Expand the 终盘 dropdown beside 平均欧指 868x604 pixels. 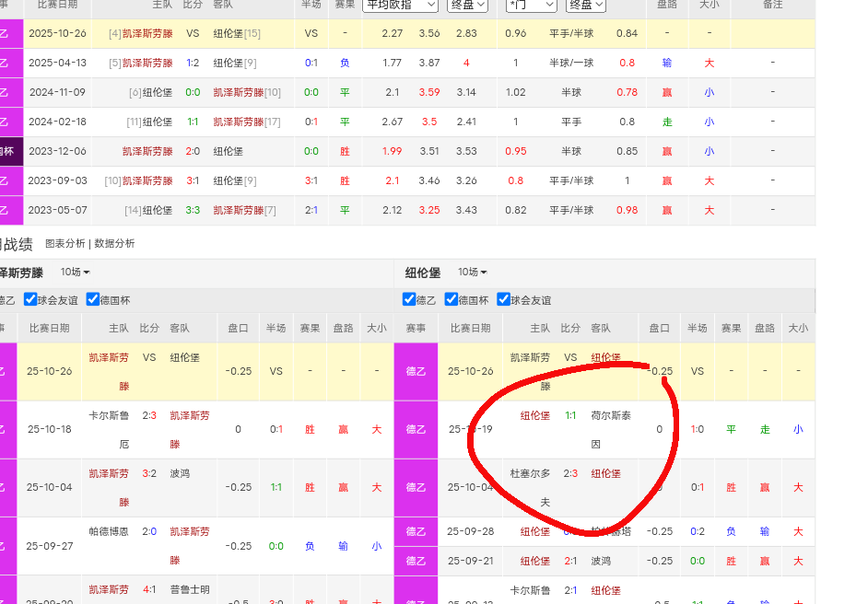point(467,6)
